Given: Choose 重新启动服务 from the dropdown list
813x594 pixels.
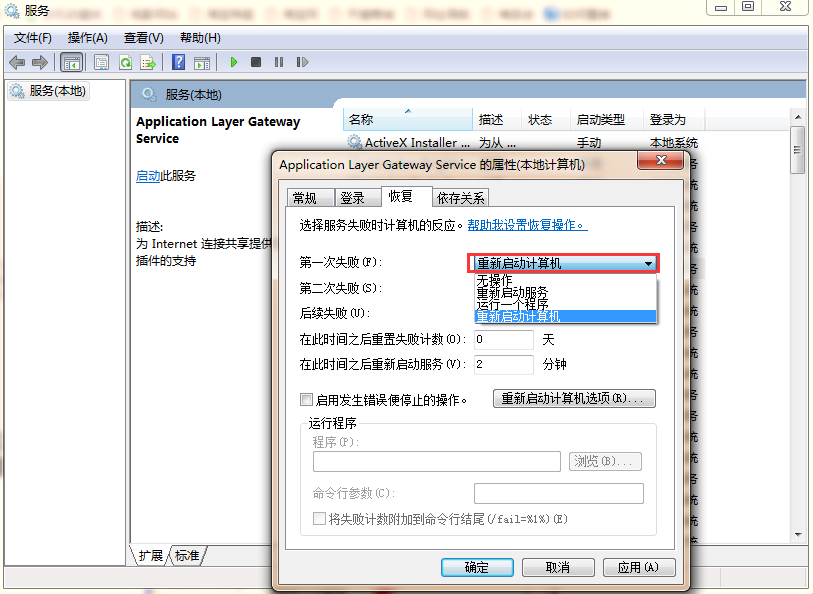Looking at the screenshot, I should pyautogui.click(x=565, y=292).
